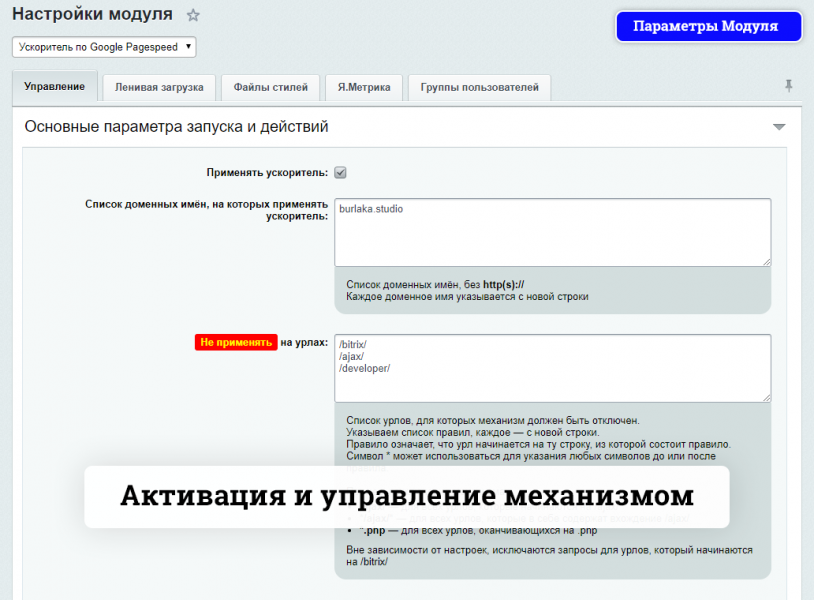The height and width of the screenshot is (600, 814).
Task: Collapse the Основные параметра section with the triangle
Action: tap(779, 127)
